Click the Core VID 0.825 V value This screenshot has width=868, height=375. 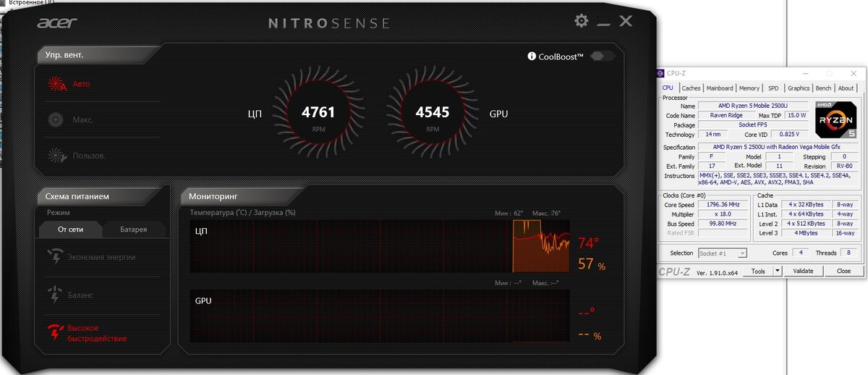point(789,135)
